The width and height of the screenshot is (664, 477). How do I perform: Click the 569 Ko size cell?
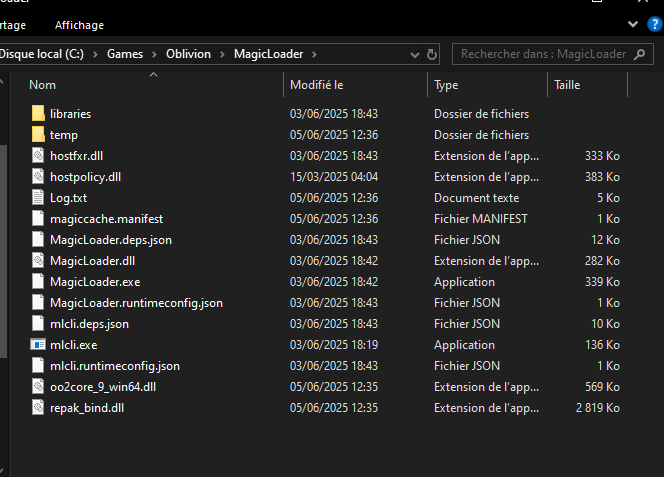pos(602,387)
